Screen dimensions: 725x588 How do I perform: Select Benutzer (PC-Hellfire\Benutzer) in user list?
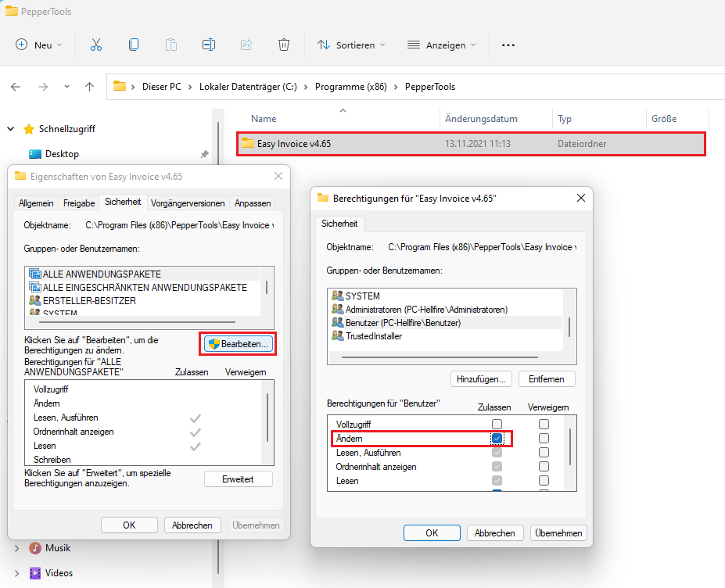tap(446, 323)
